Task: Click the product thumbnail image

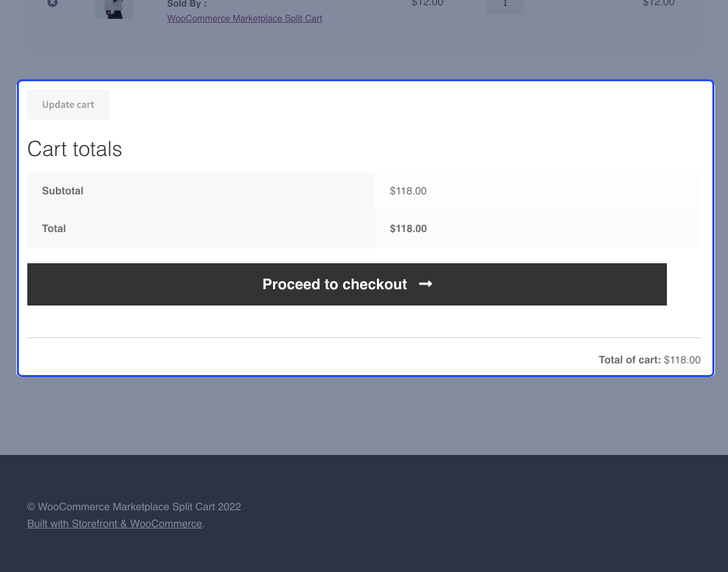Action: coord(113,8)
